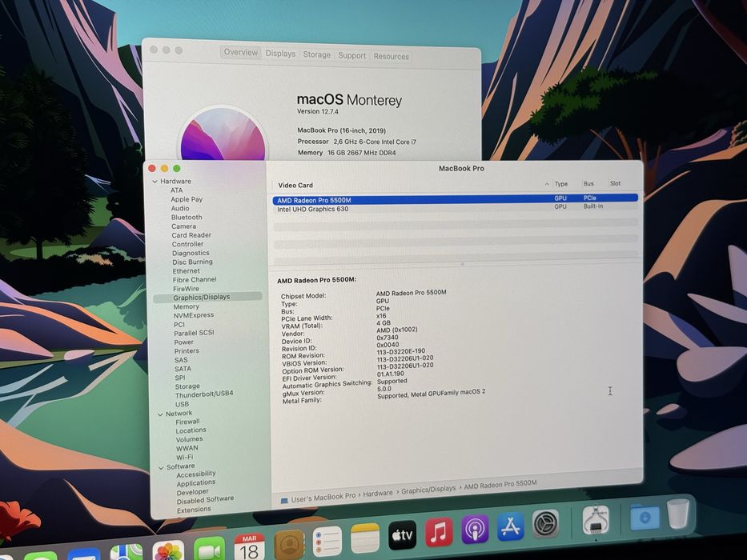
Task: Open the Storage tab in About This Mac
Action: point(317,54)
